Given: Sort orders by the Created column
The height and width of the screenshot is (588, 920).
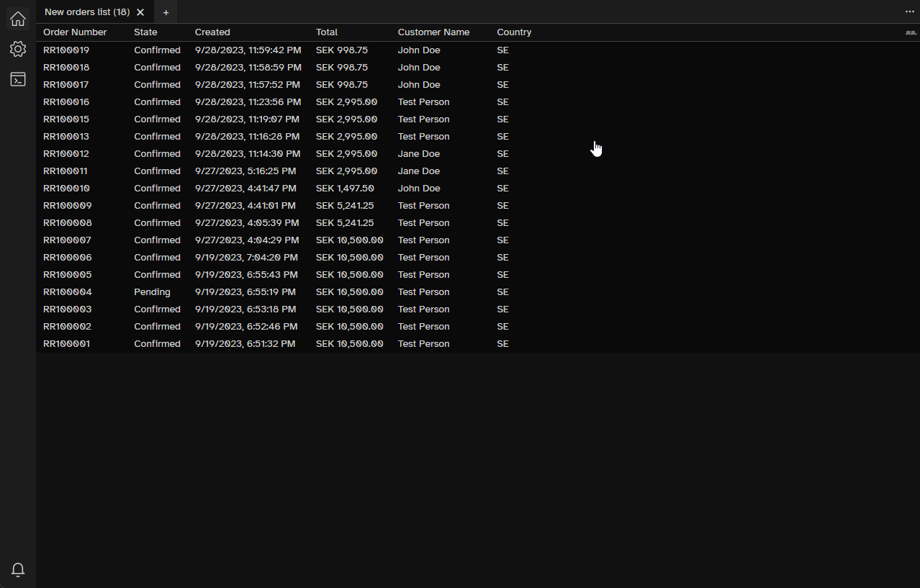Looking at the screenshot, I should 212,32.
